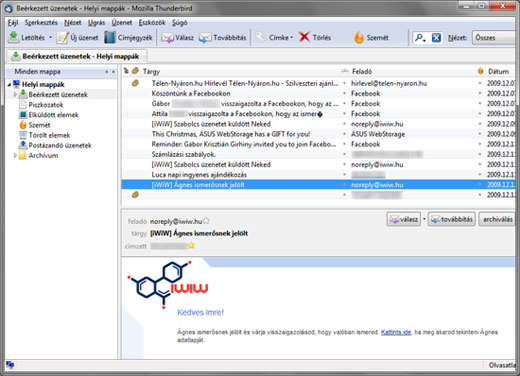Open the Télen-Nyáron.hu Hírlevél message
520x376 pixels.
[x=245, y=83]
